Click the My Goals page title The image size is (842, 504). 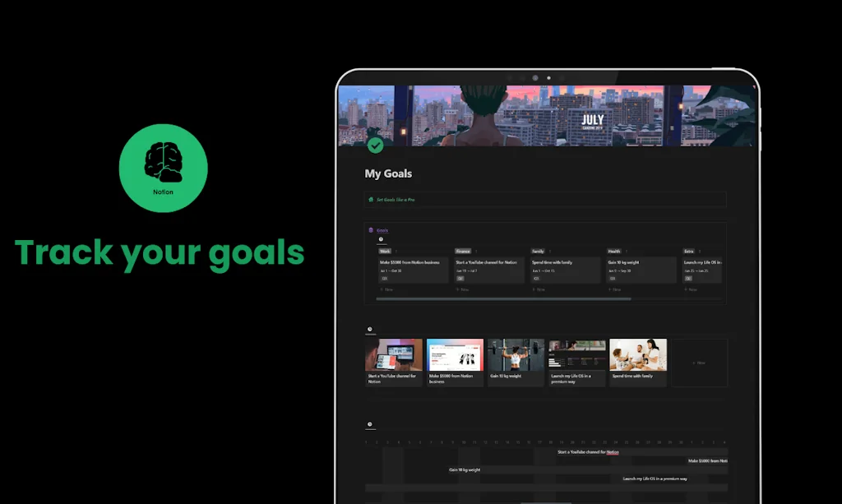pos(388,174)
